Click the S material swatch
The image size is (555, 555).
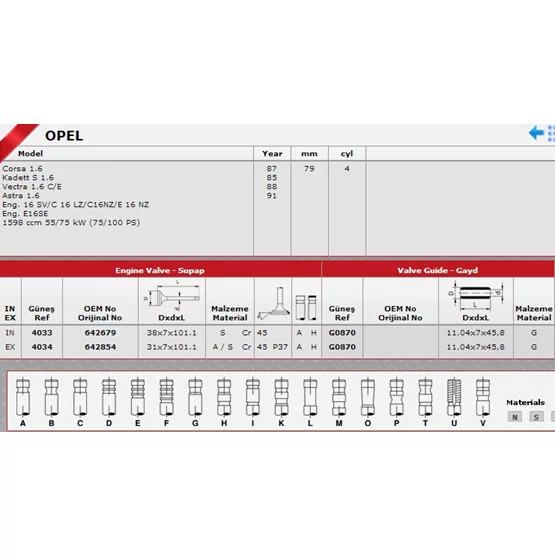[x=536, y=417]
